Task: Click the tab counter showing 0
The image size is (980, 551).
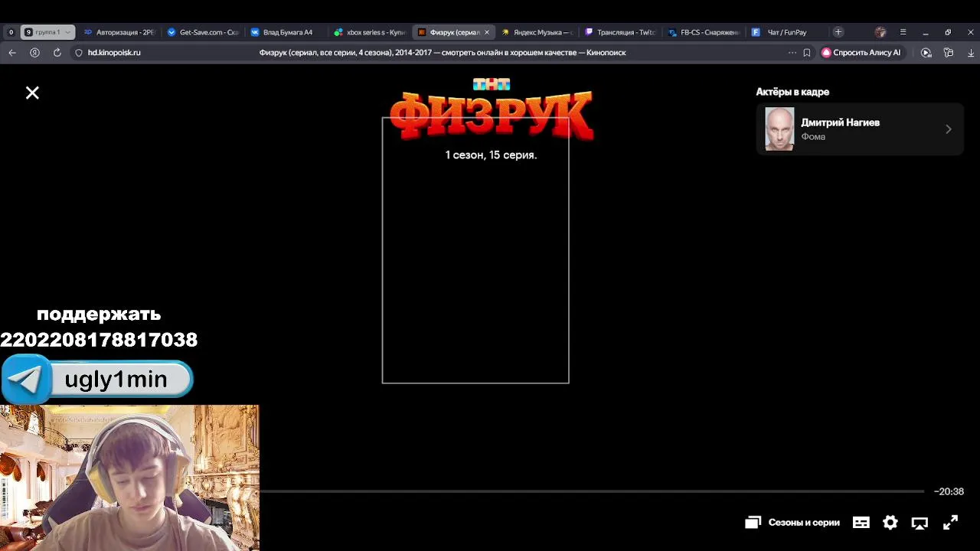Action: 11,32
